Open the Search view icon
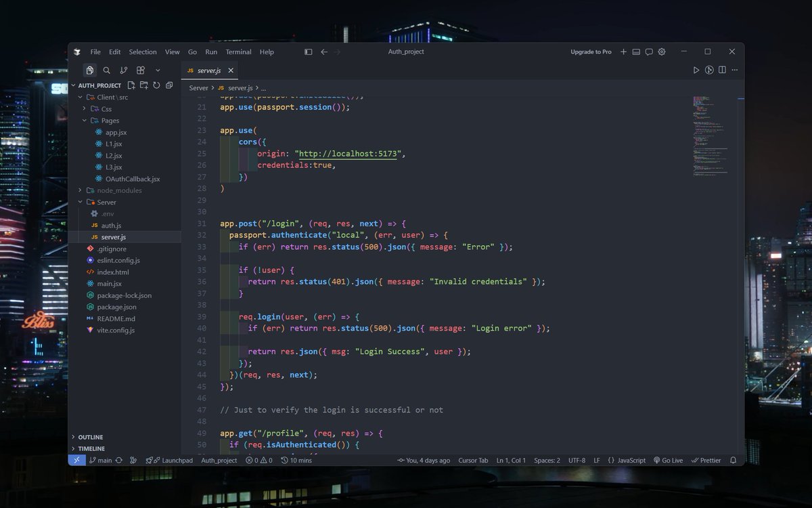Image resolution: width=812 pixels, height=508 pixels. 106,70
